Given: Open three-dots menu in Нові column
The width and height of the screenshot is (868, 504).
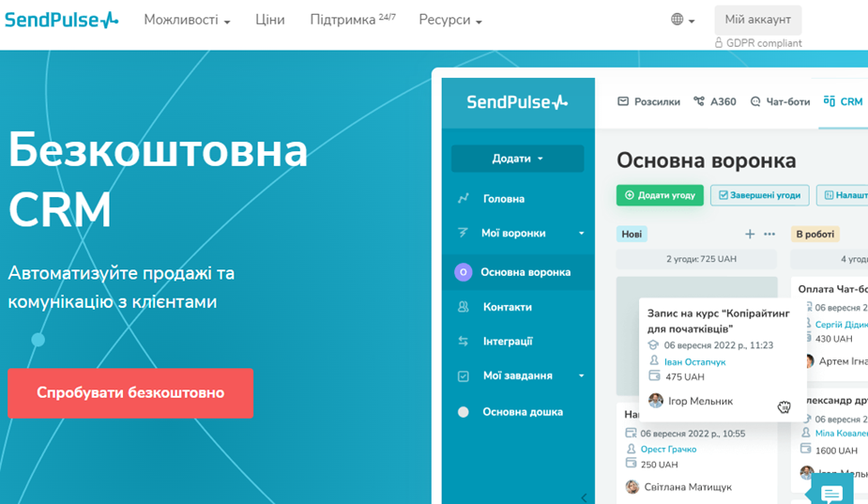Looking at the screenshot, I should tap(769, 234).
